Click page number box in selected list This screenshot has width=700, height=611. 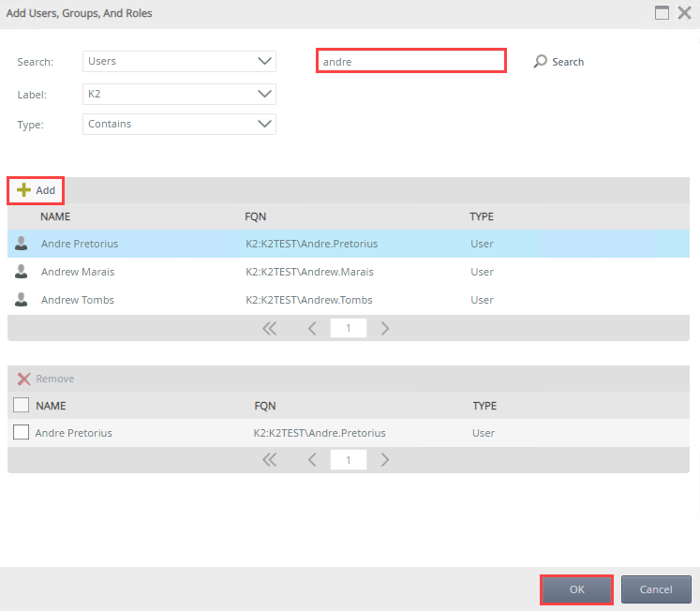(x=349, y=460)
